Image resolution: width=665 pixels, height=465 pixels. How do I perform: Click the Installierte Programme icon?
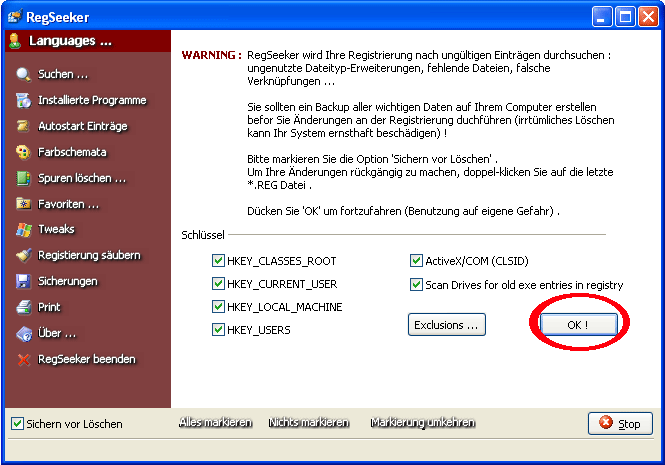23,100
